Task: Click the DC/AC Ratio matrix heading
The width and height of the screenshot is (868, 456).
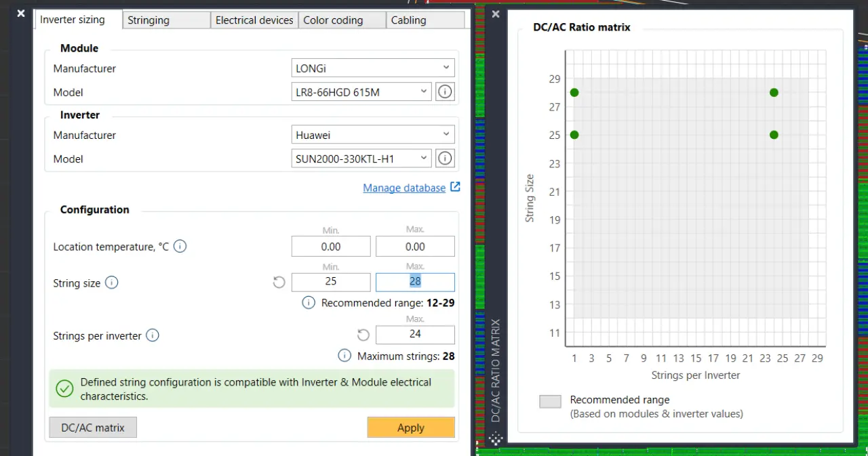Action: [582, 28]
